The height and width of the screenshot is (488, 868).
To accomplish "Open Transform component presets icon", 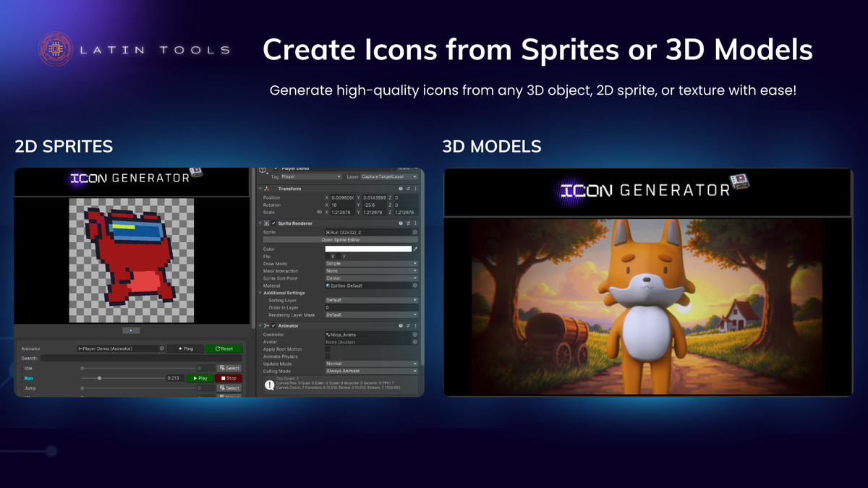I will pyautogui.click(x=408, y=189).
